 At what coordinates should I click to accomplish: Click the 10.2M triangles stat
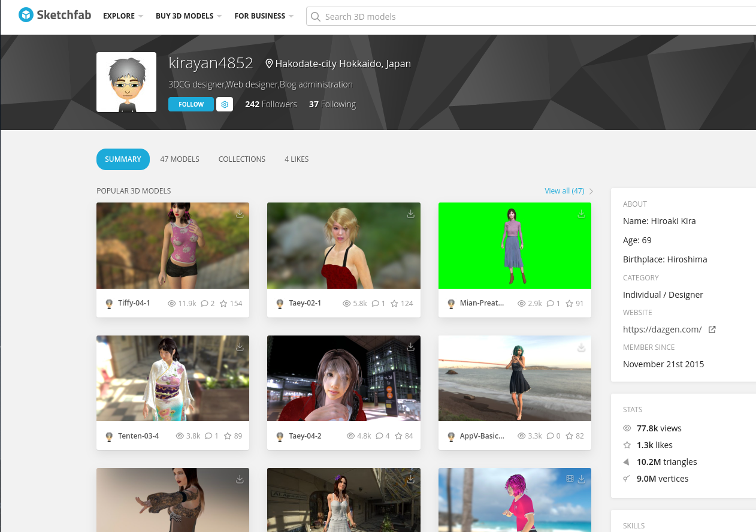click(x=667, y=462)
